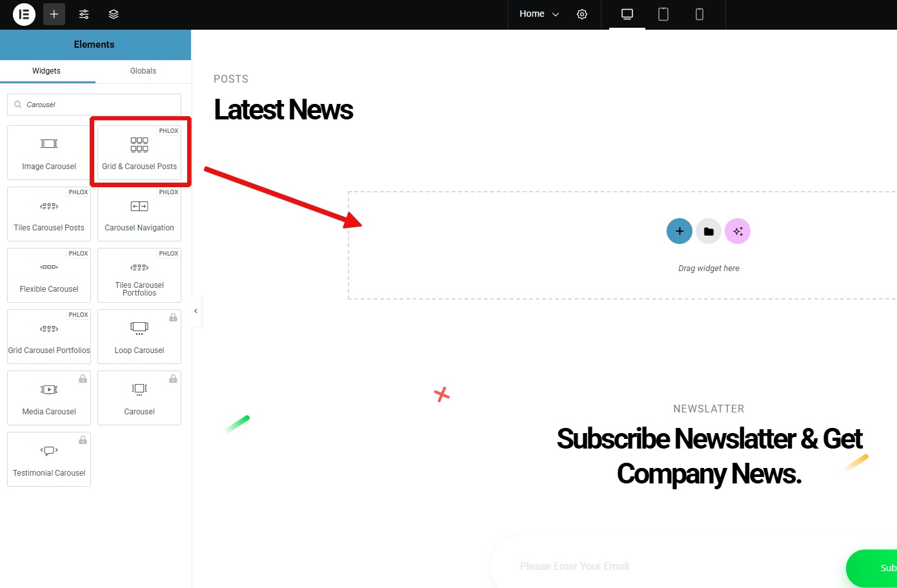Switch to tablet preview mode
Viewport: 897px width, 588px height.
pyautogui.click(x=663, y=14)
